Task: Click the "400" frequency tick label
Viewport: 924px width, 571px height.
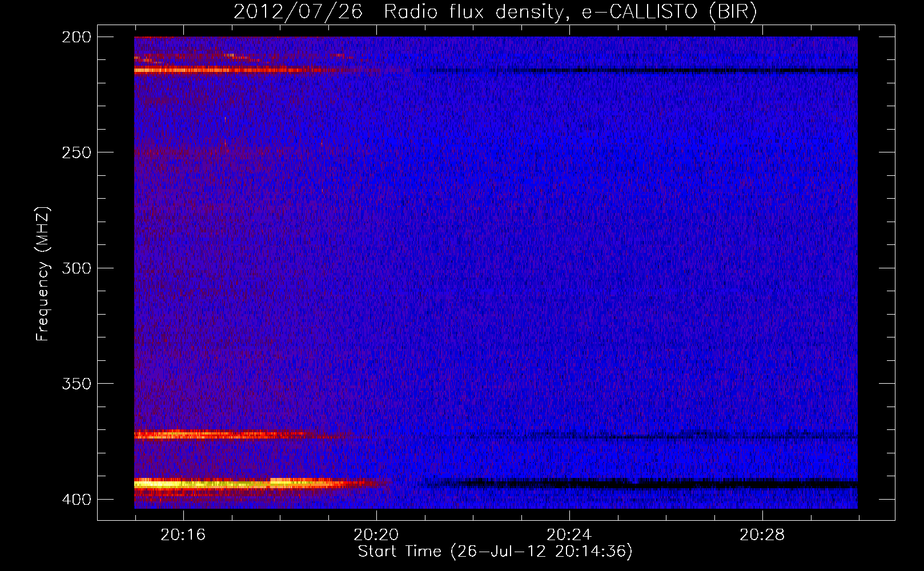Action: (77, 499)
